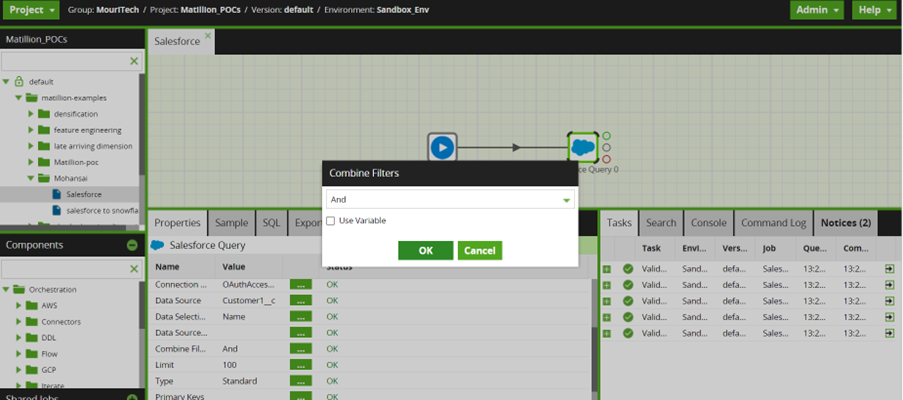
Task: Select the Salesforce Query component icon
Action: pyautogui.click(x=582, y=147)
